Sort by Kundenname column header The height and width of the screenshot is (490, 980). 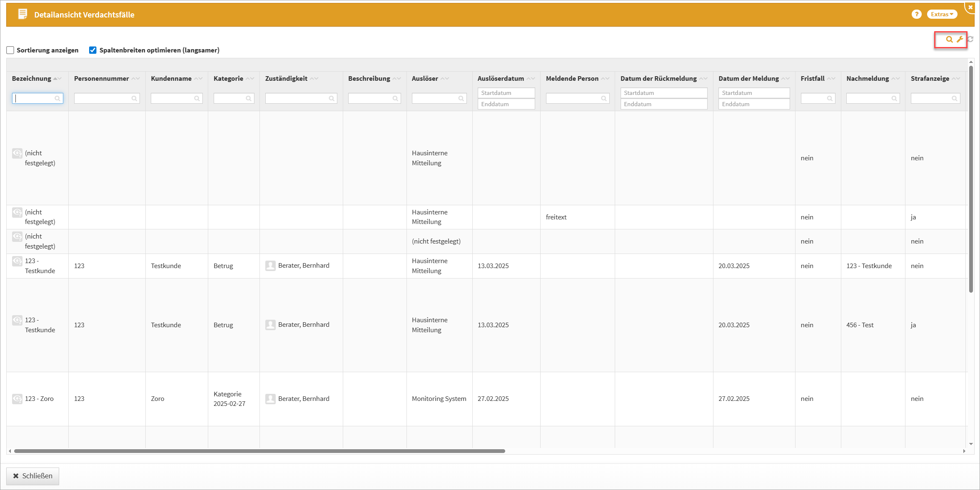pos(171,79)
